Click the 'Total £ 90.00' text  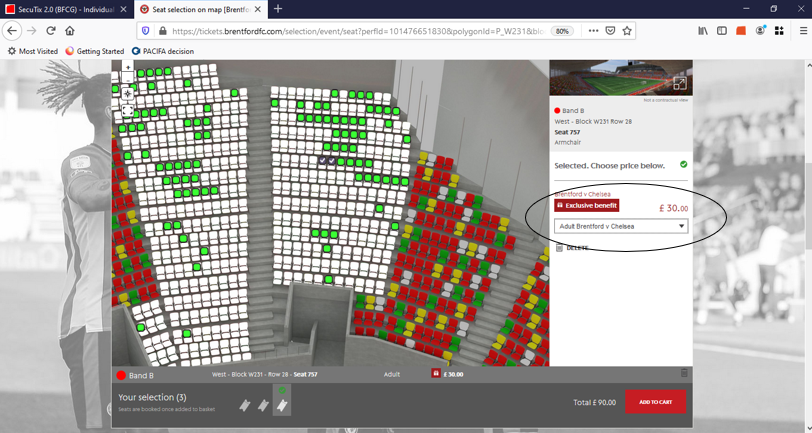(594, 402)
